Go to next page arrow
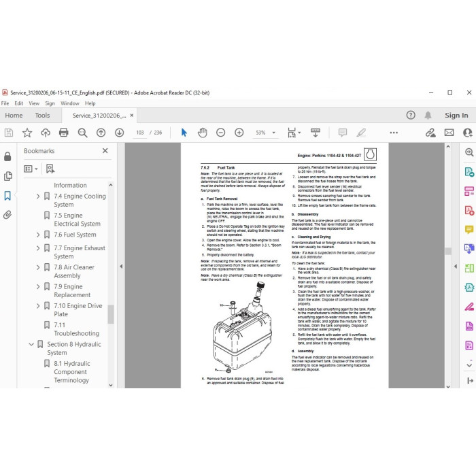 (x=119, y=133)
